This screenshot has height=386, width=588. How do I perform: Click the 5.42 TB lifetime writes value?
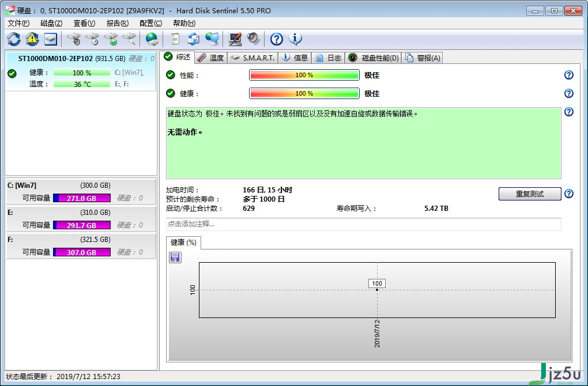pos(436,209)
